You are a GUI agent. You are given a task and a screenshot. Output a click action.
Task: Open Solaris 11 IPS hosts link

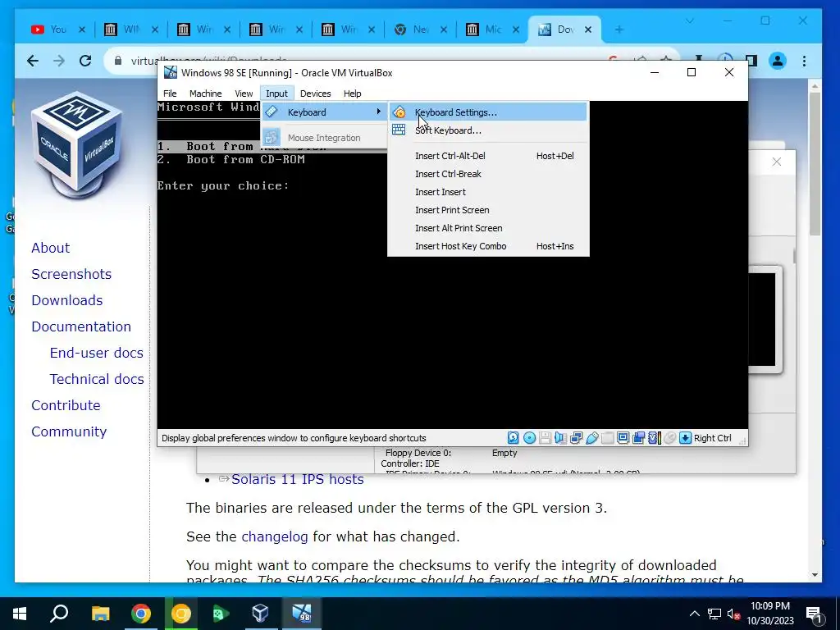pyautogui.click(x=297, y=479)
